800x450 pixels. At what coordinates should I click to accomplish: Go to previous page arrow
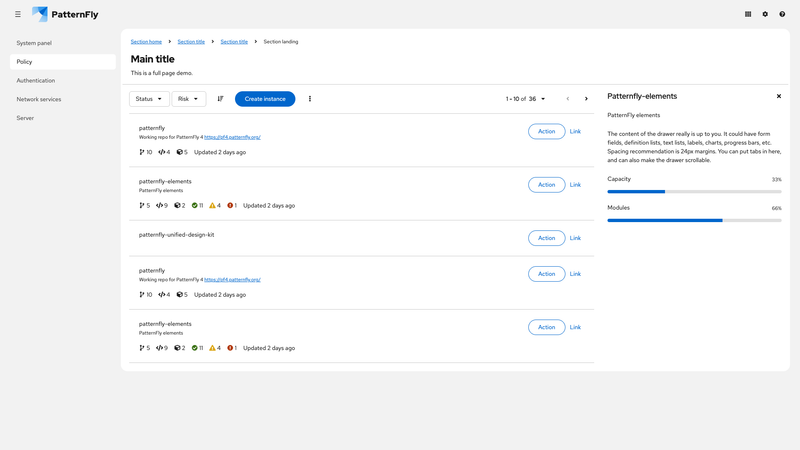pos(568,99)
